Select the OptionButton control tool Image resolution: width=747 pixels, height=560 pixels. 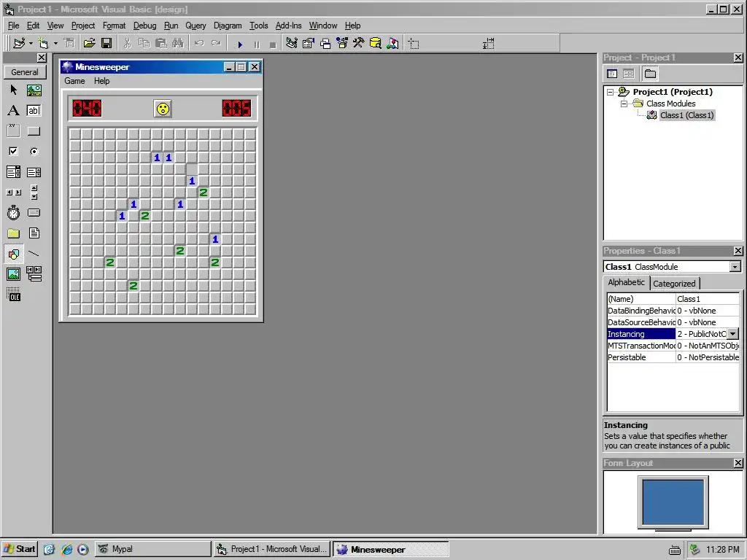(x=34, y=152)
